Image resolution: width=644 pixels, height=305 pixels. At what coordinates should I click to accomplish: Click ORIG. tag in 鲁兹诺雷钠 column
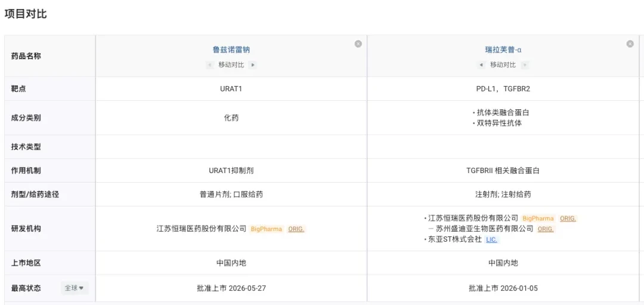[x=296, y=229]
